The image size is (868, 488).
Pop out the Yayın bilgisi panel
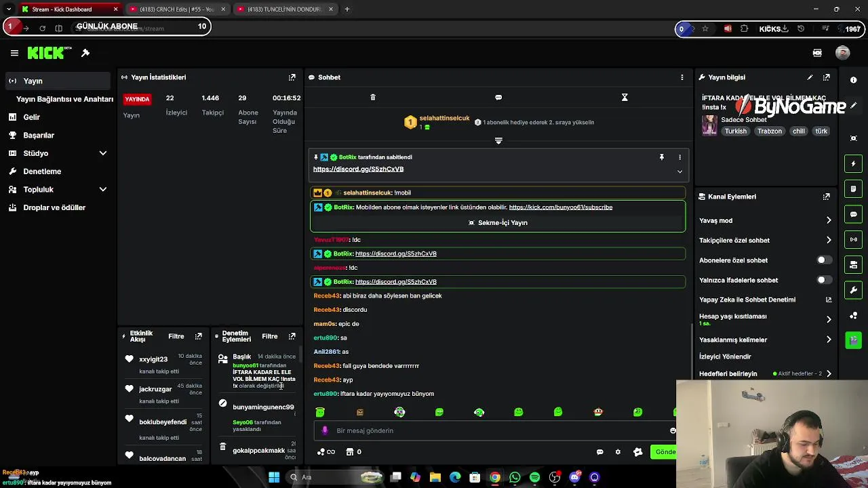pyautogui.click(x=826, y=77)
